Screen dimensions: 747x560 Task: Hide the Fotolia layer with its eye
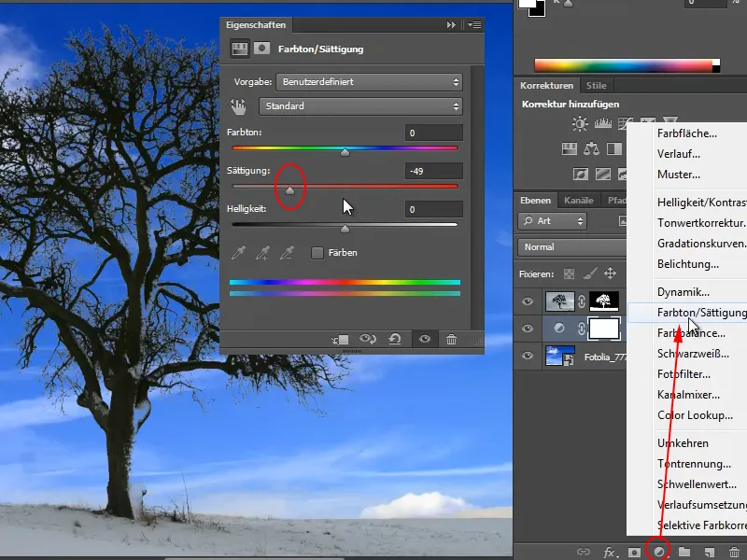coord(528,356)
